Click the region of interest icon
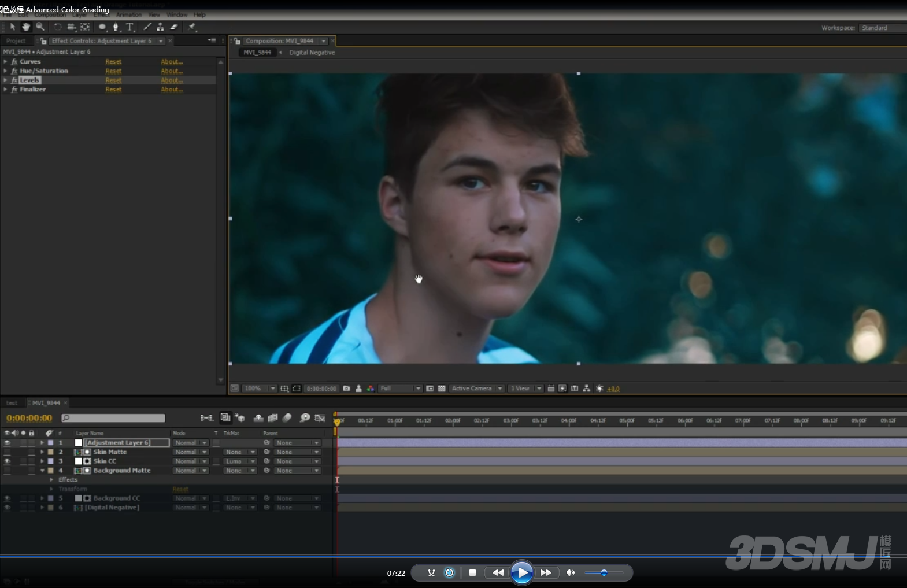This screenshot has height=588, width=907. (430, 389)
